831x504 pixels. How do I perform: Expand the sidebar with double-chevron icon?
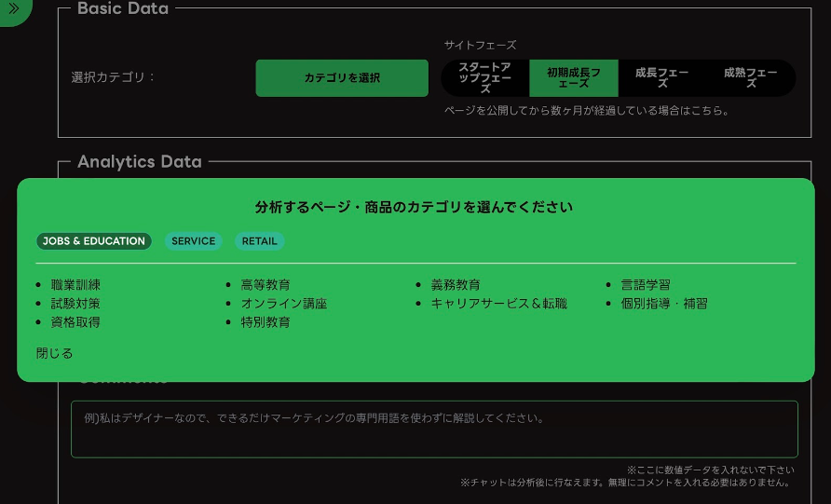click(x=13, y=8)
